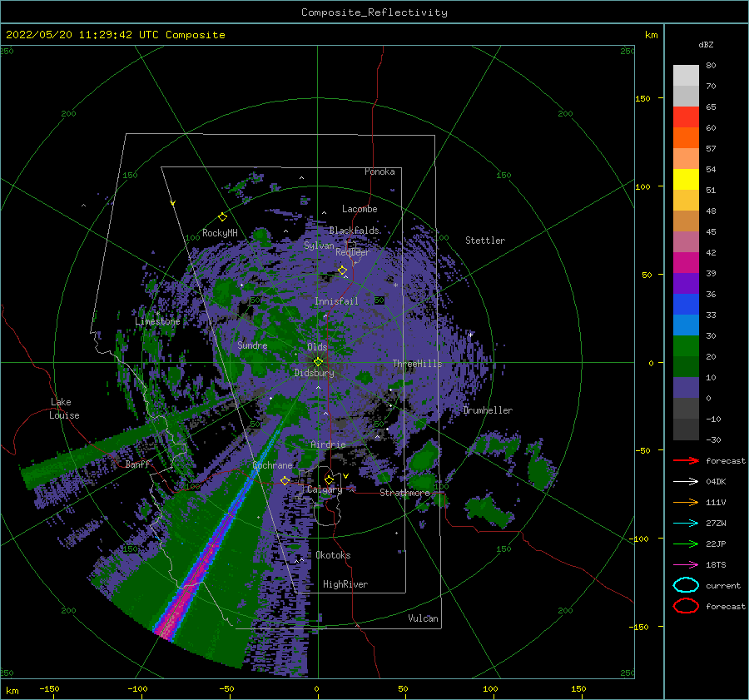Click the Ponoka town label

point(379,171)
